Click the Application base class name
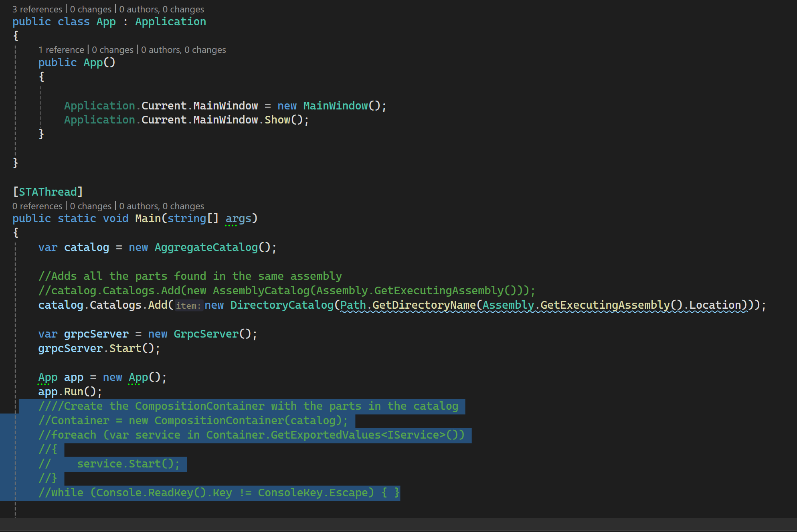The image size is (797, 532). 170,22
